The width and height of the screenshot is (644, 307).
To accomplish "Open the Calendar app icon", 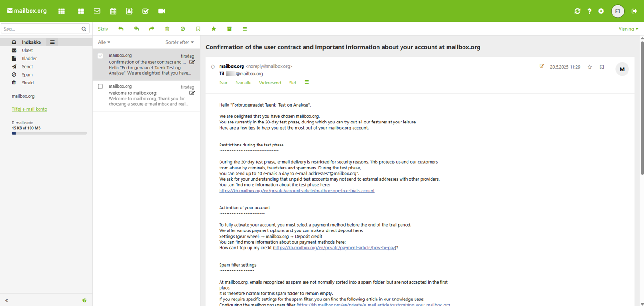I will [x=113, y=11].
